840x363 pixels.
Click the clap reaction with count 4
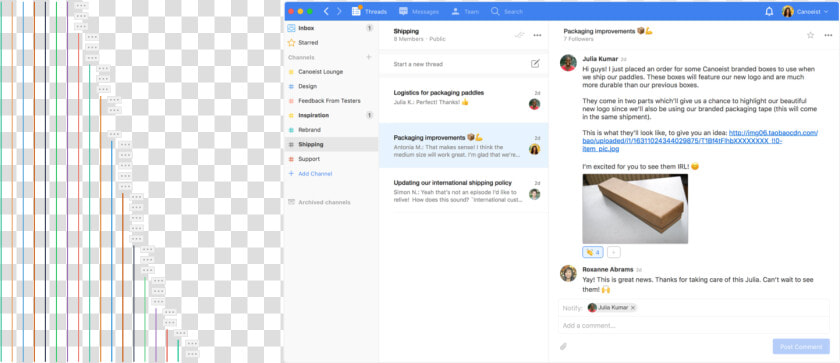pos(593,252)
